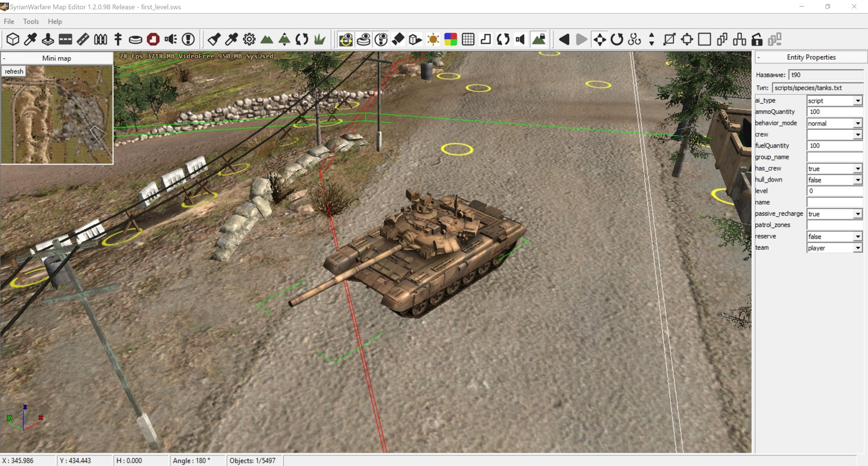Select the eyedropper picker tool
Image resolution: width=868 pixels, height=466 pixels.
[30, 39]
